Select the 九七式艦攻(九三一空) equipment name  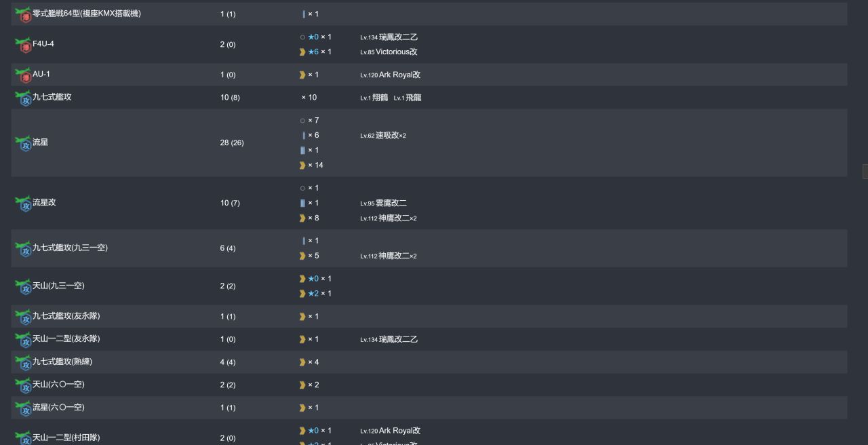[x=71, y=248]
